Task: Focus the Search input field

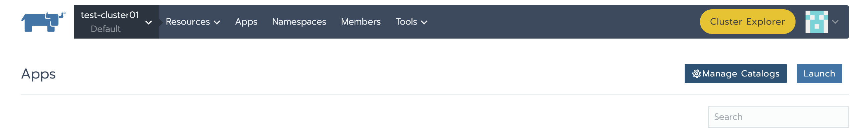Action: pyautogui.click(x=778, y=117)
